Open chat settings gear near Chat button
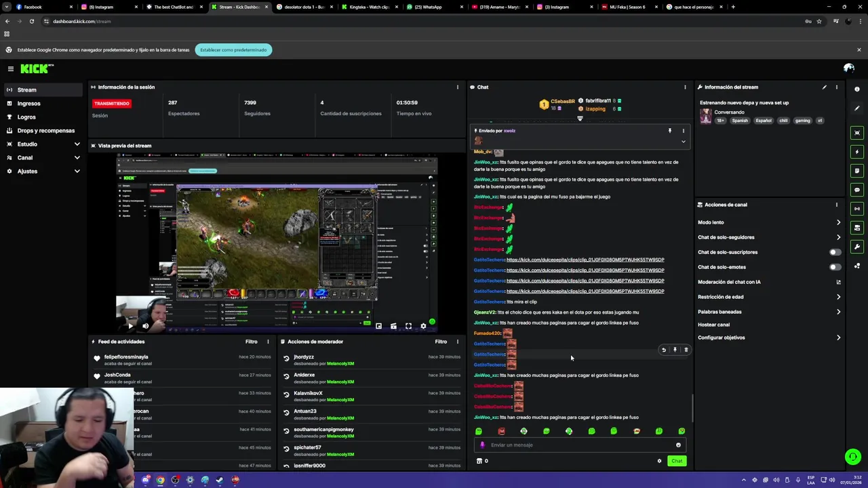This screenshot has height=488, width=868. click(x=659, y=461)
